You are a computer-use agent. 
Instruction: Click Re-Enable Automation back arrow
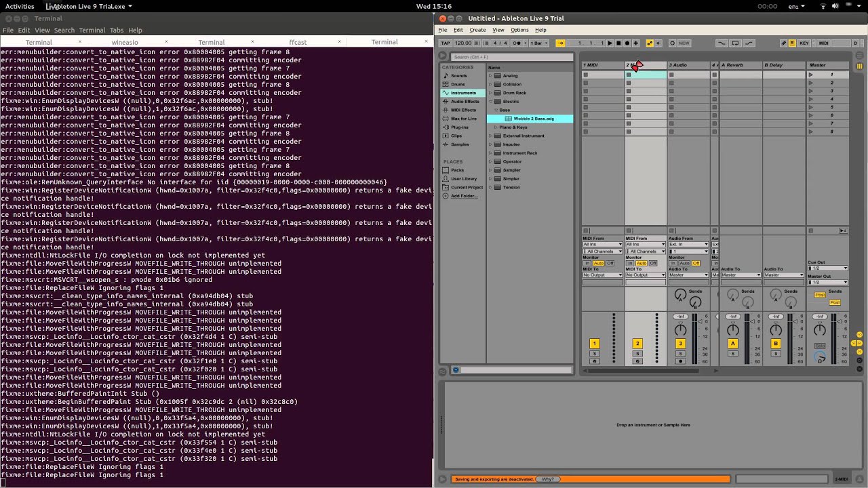[x=658, y=43]
